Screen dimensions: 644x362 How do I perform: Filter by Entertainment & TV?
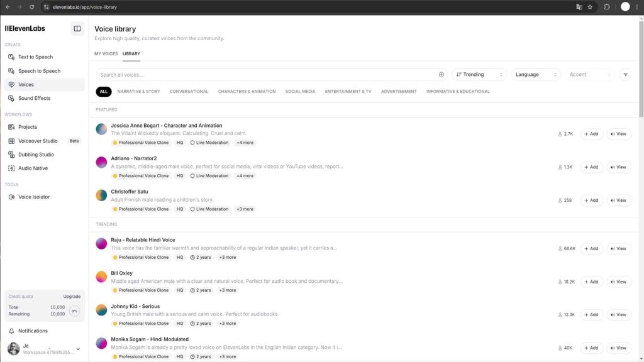(x=348, y=92)
